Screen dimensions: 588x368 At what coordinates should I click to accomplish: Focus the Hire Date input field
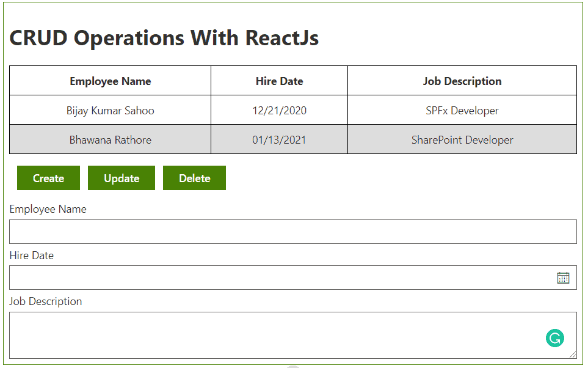[x=293, y=278]
